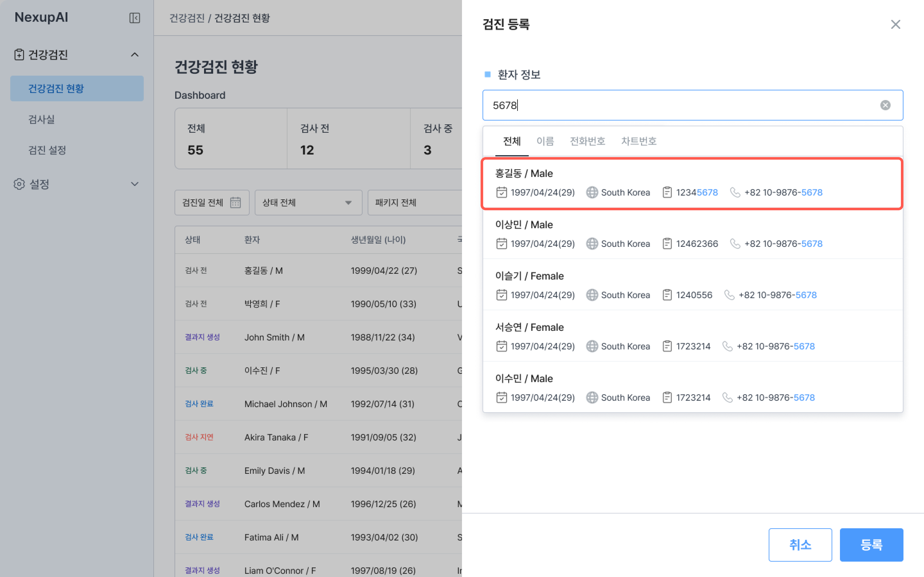
Task: Click phone icon in 홍길동 result
Action: 735,192
